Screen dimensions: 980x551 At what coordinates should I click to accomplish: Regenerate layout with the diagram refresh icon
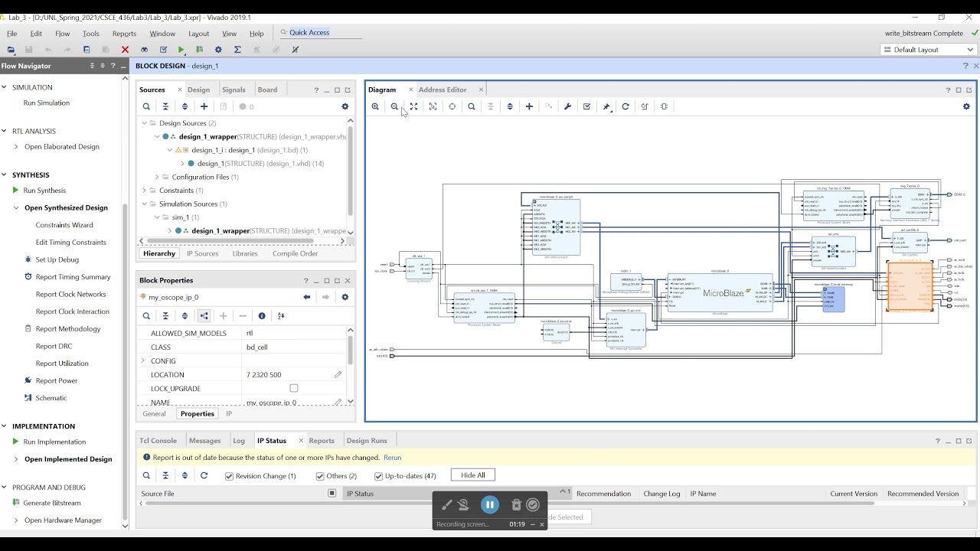coord(626,106)
